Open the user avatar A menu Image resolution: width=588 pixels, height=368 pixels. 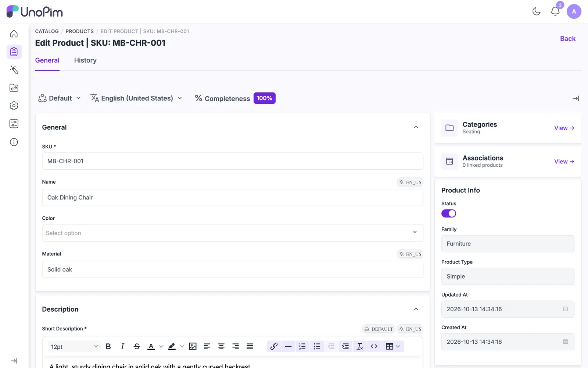click(574, 11)
